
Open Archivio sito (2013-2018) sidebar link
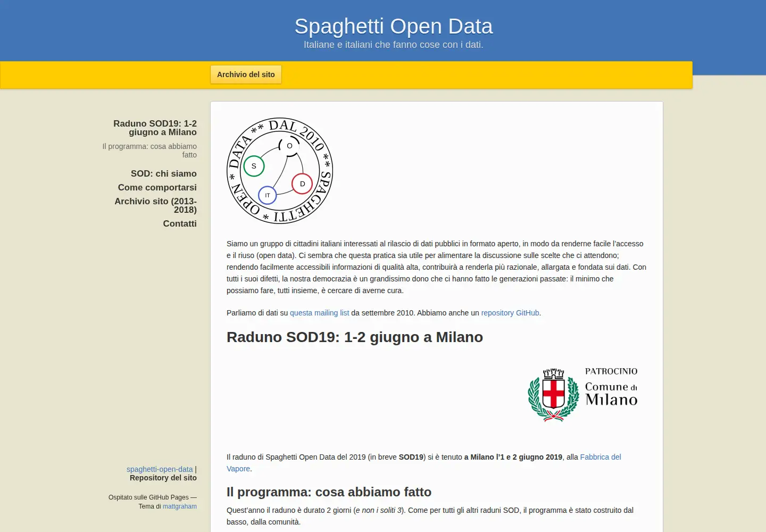[155, 205]
